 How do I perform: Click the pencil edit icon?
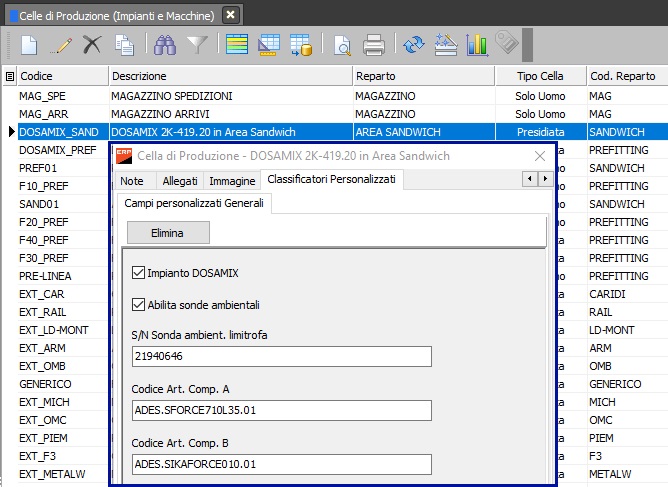61,45
